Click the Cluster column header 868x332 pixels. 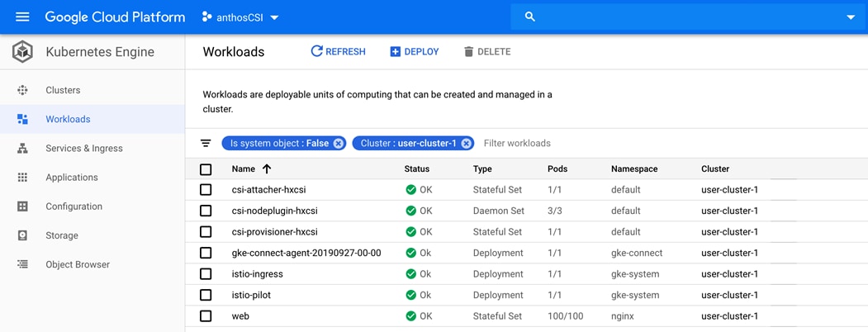point(715,168)
